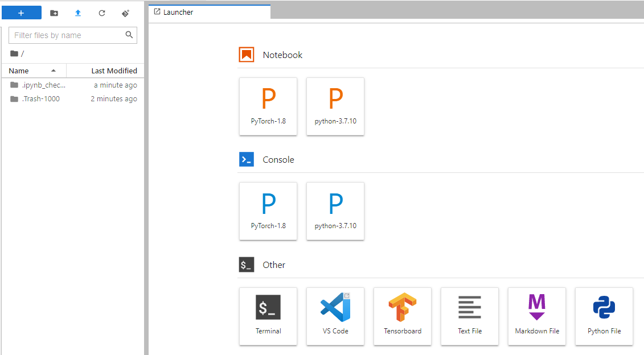Launch Tensorboard

(x=403, y=316)
